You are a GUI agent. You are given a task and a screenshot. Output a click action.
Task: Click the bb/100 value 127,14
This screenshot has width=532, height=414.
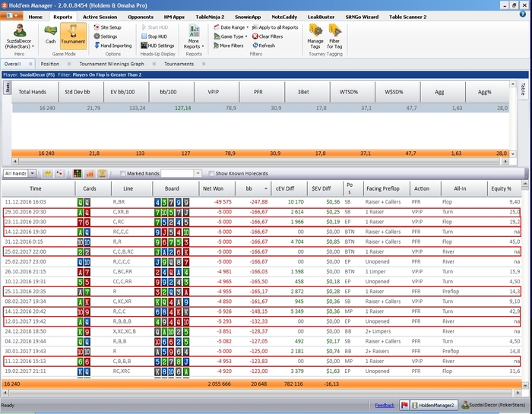point(183,108)
